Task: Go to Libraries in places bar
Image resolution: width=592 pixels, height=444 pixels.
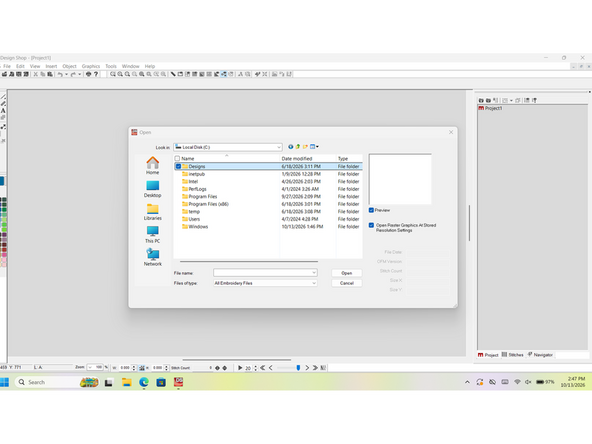Action: [x=153, y=212]
